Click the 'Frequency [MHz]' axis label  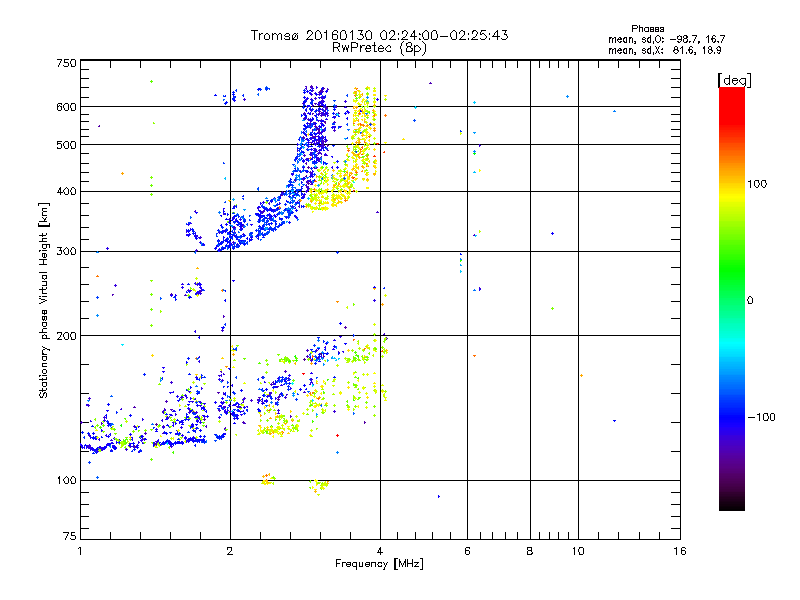379,564
